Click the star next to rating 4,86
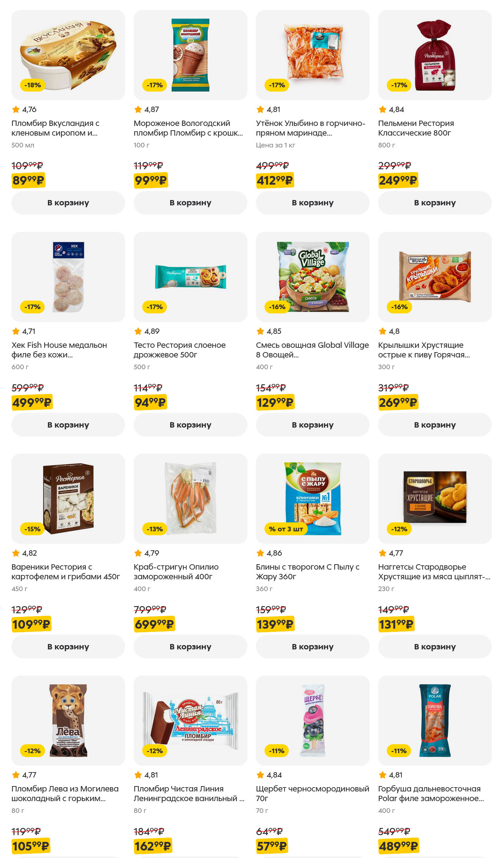 [260, 553]
